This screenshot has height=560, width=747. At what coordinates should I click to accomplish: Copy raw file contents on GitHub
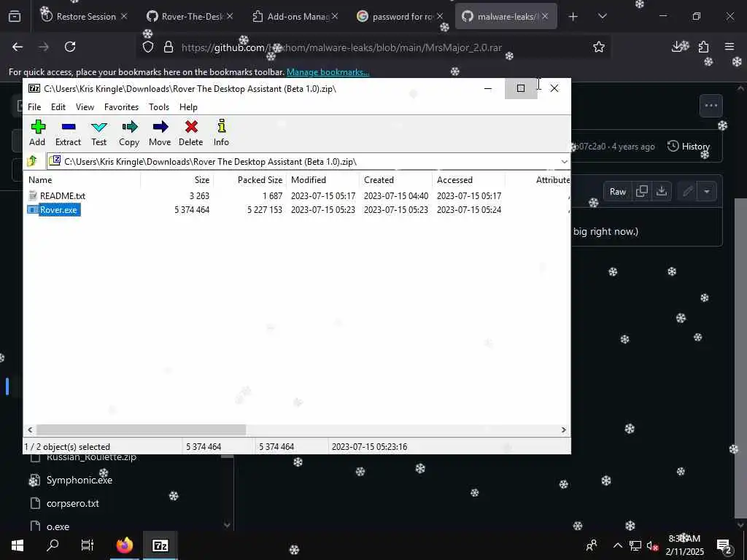(x=642, y=192)
